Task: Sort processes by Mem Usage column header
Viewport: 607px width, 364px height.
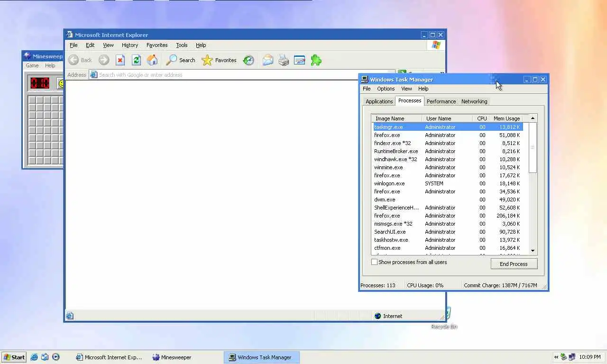Action: (506, 118)
